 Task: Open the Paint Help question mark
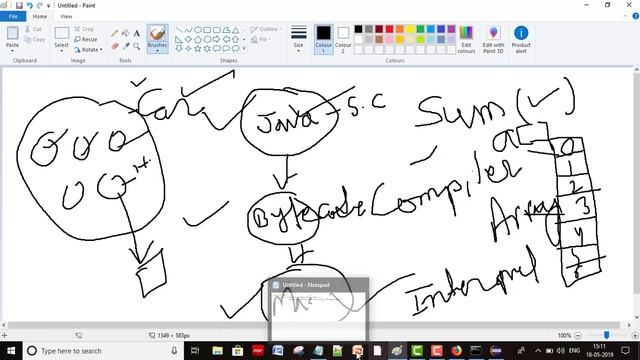click(636, 16)
